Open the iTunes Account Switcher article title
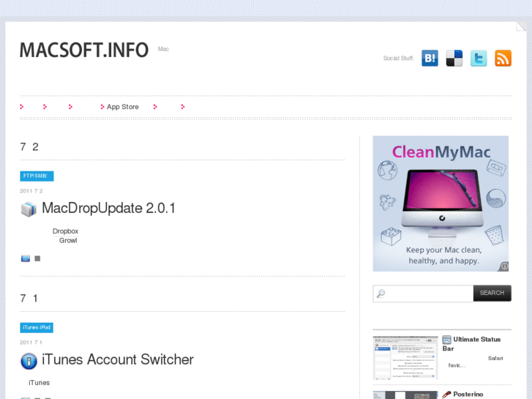Screen dimensions: 532x399 [118, 359]
